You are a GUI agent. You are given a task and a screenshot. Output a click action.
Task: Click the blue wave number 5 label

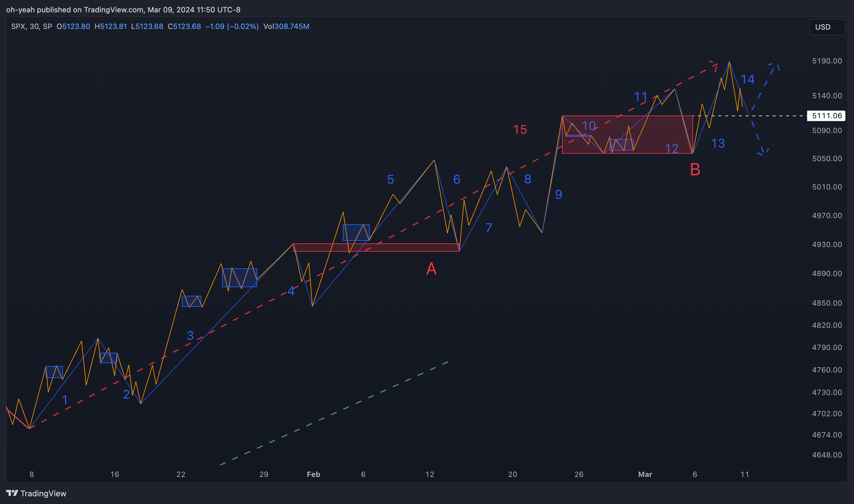(x=391, y=180)
